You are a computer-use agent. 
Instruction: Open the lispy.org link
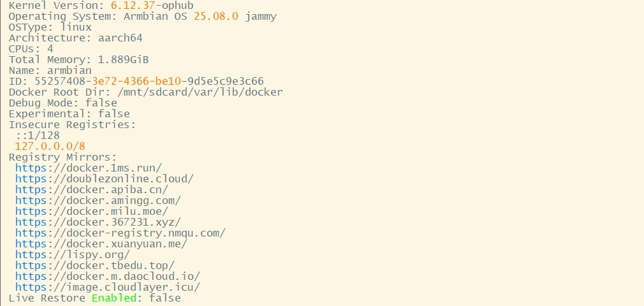72,254
